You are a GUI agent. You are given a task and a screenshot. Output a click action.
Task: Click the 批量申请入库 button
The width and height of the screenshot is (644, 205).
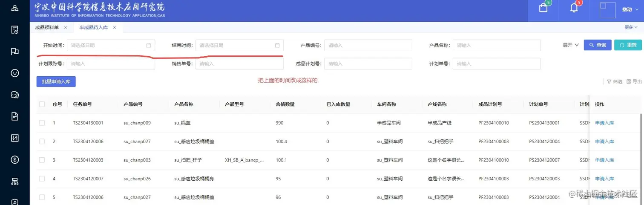point(56,81)
